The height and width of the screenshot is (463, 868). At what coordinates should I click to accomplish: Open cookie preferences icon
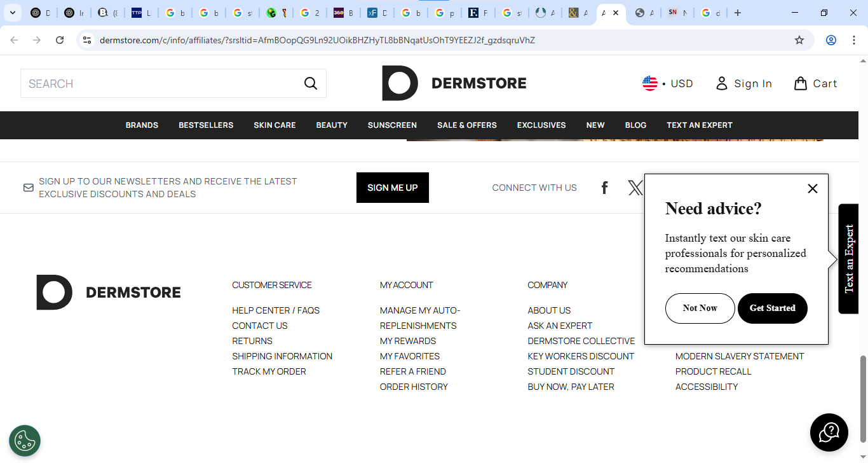pyautogui.click(x=25, y=441)
